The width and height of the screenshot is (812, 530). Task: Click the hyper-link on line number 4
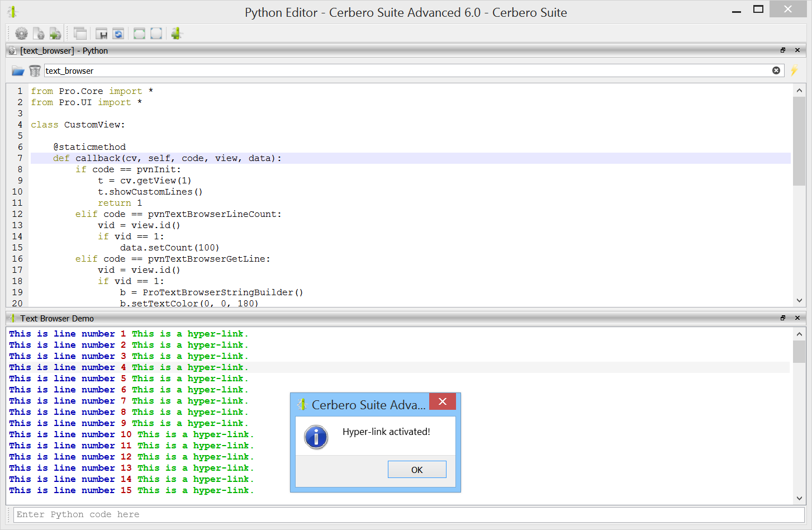pyautogui.click(x=190, y=367)
